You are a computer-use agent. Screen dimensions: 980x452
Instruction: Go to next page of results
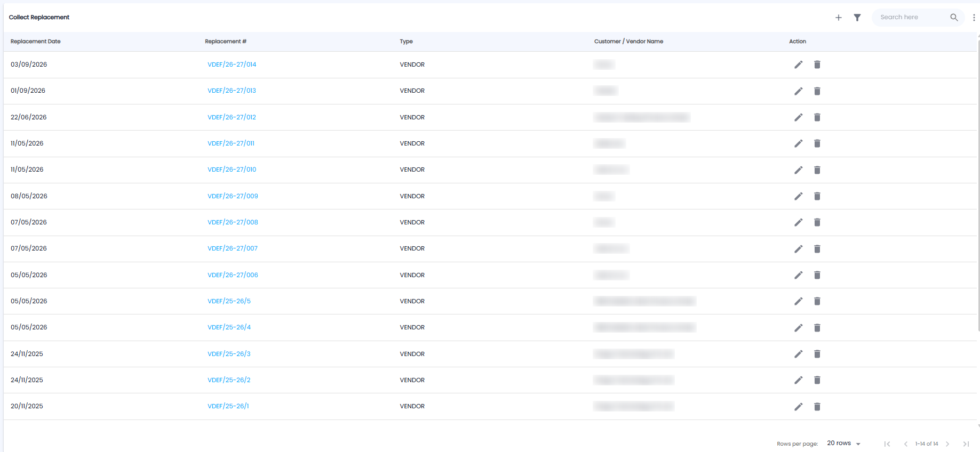pyautogui.click(x=947, y=444)
